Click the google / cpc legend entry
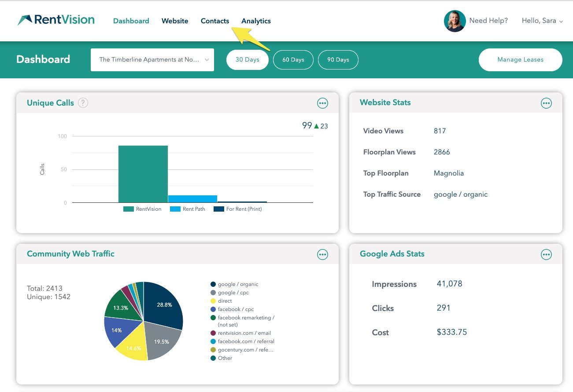 (x=230, y=293)
